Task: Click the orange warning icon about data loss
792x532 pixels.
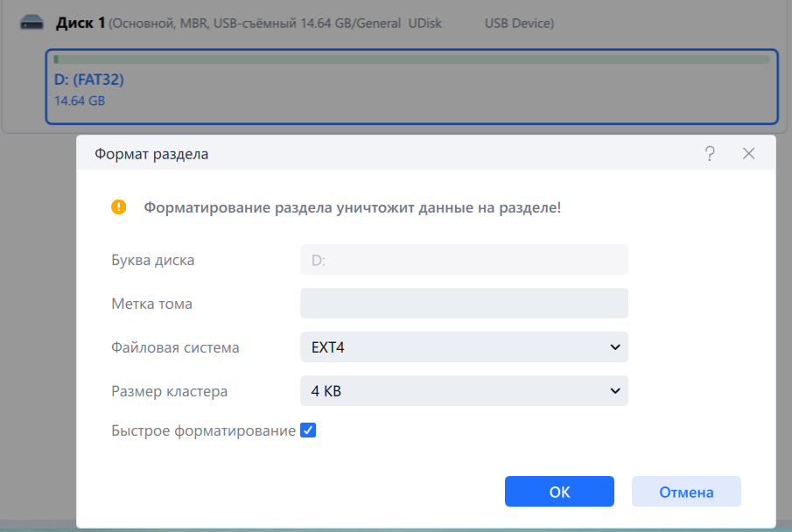Action: [x=117, y=207]
